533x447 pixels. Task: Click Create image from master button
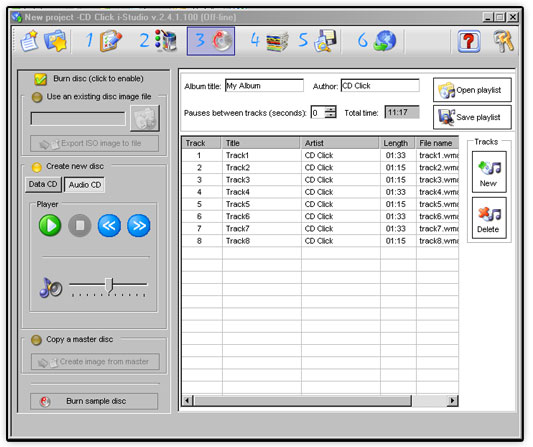95,362
